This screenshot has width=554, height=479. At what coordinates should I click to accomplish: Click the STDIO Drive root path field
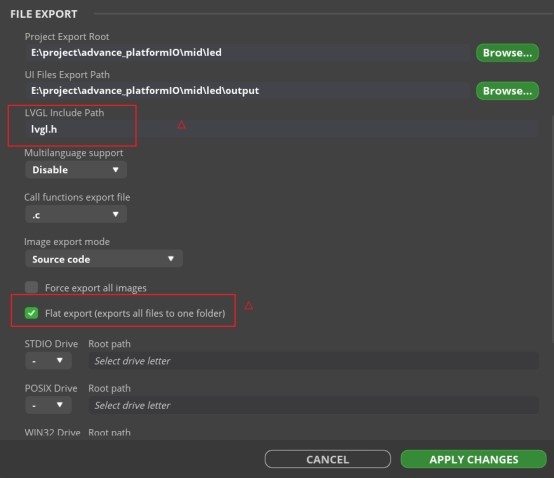[x=313, y=361]
